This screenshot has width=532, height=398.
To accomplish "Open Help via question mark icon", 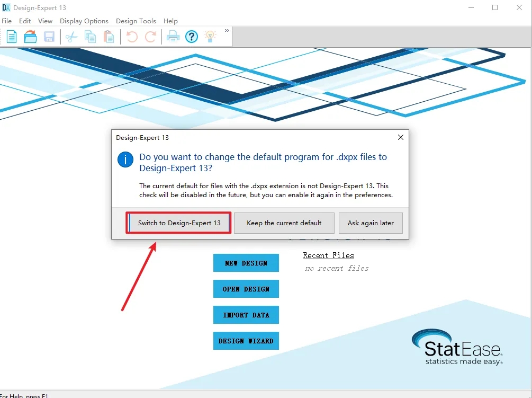I will tap(192, 37).
